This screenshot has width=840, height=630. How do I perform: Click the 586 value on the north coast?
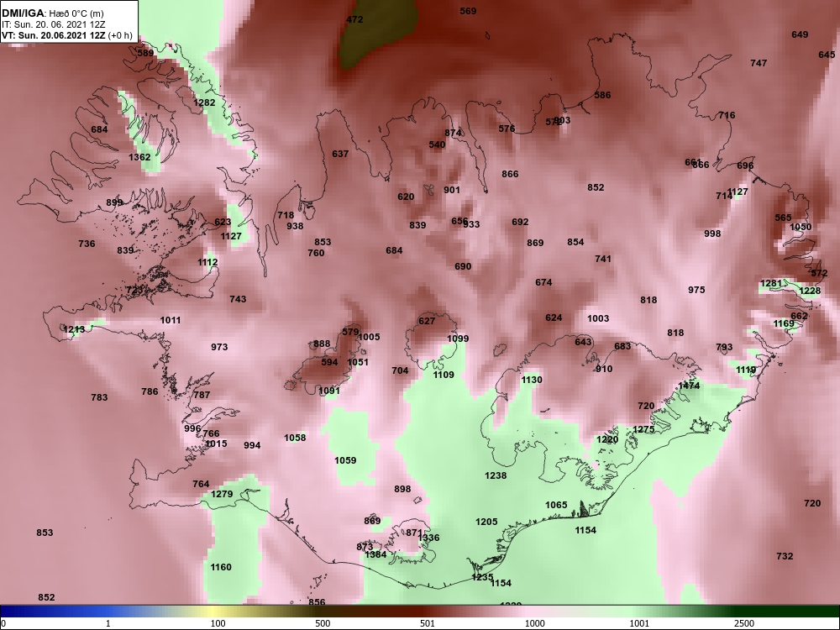[602, 95]
